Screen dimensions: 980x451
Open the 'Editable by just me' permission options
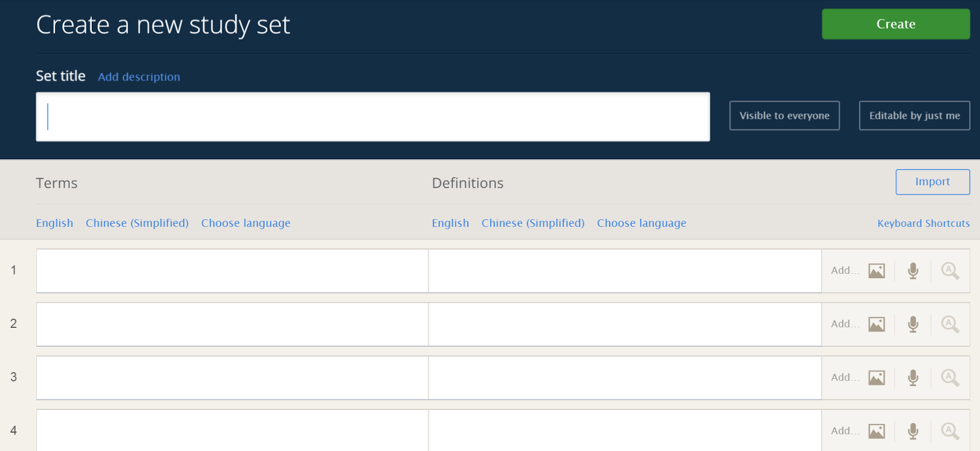(x=914, y=116)
